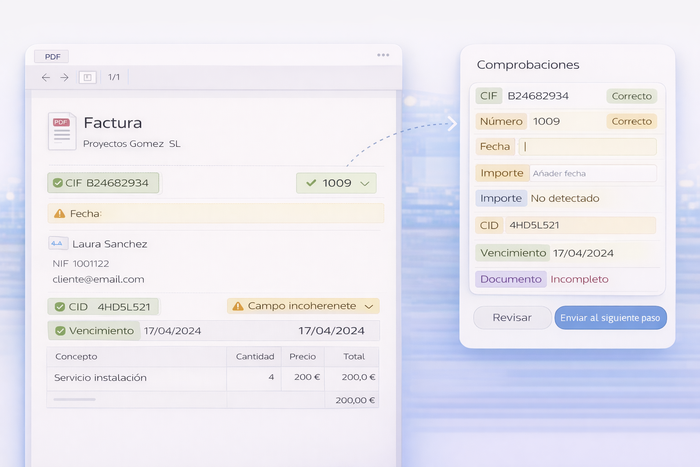Click the Concepto column header
The height and width of the screenshot is (467, 700).
[76, 356]
